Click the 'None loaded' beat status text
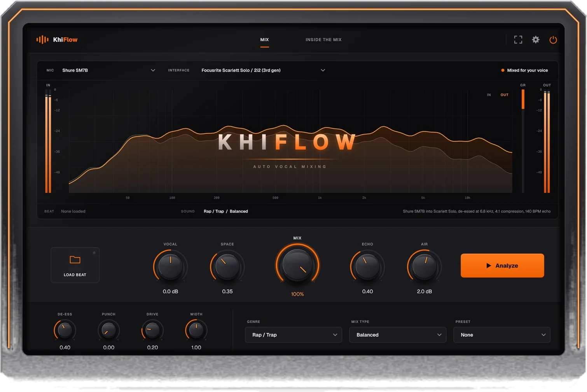Image resolution: width=587 pixels, height=392 pixels. (x=73, y=211)
